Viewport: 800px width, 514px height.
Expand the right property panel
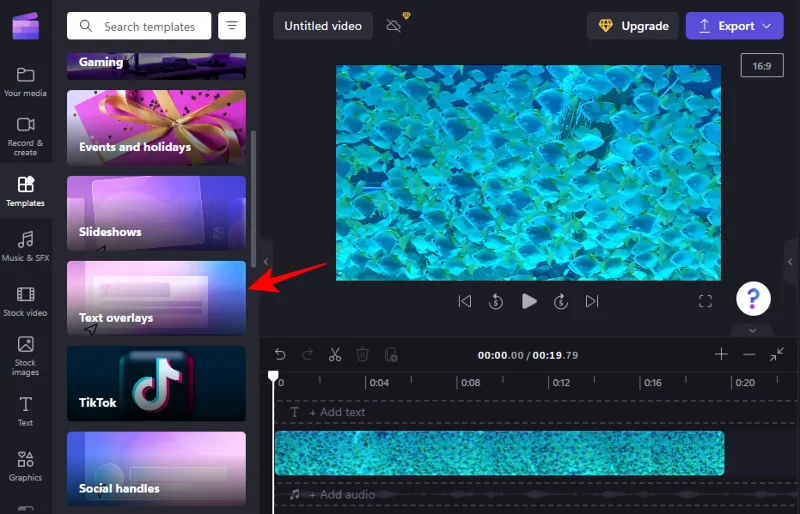pos(790,262)
